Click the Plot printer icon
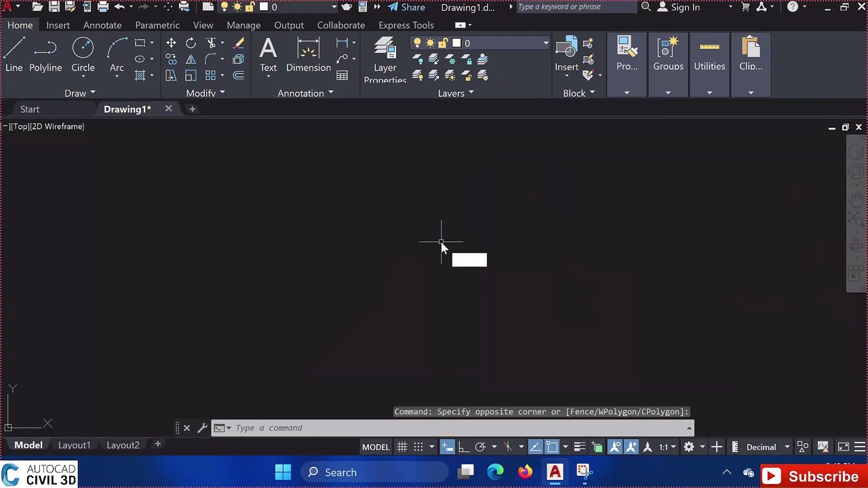This screenshot has width=868, height=488. coord(102,7)
